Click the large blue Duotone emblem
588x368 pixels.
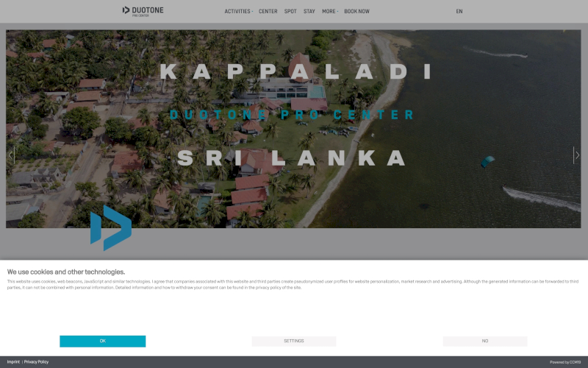[x=111, y=227]
